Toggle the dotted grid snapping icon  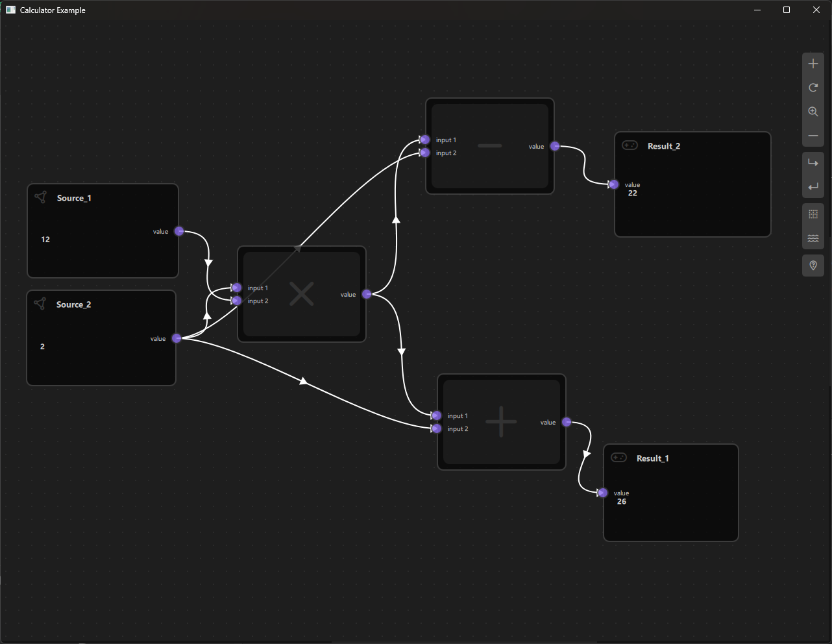point(813,214)
